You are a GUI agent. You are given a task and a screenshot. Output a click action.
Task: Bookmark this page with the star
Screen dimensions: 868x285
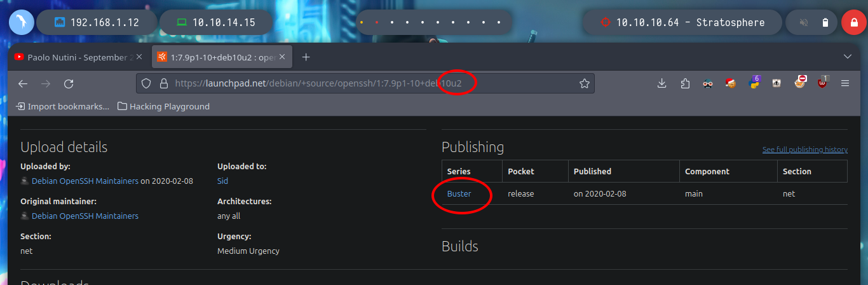[x=584, y=83]
